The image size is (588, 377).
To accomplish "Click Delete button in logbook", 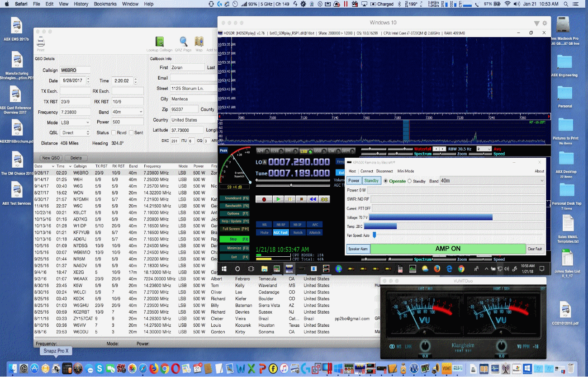I will click(76, 158).
